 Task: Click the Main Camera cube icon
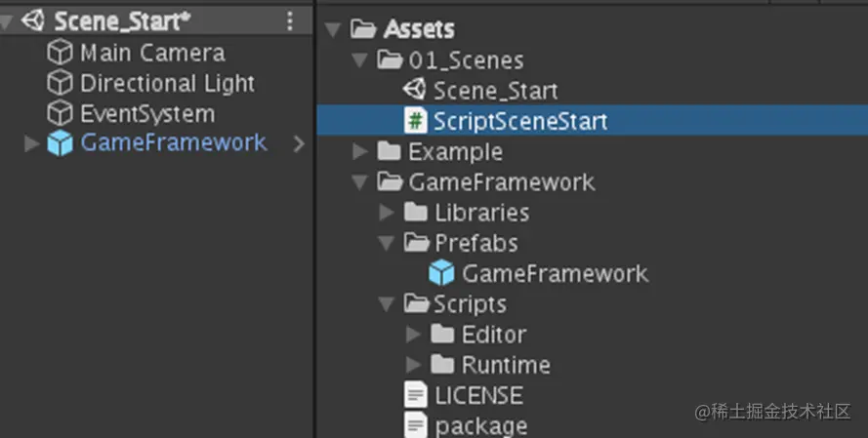tap(61, 54)
